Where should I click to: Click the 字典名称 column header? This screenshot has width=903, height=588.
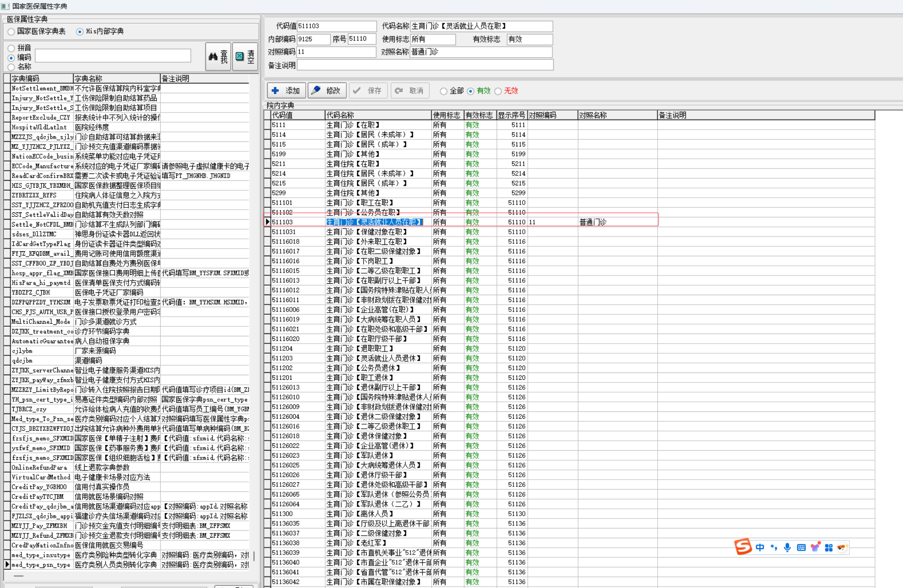click(116, 79)
